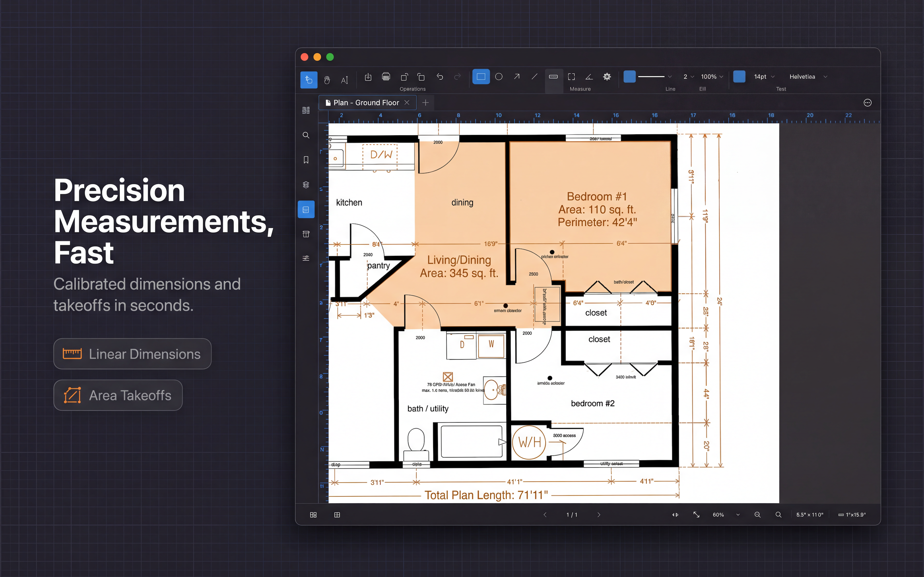The height and width of the screenshot is (577, 924).
Task: Select the ellipse shape tool
Action: 499,77
